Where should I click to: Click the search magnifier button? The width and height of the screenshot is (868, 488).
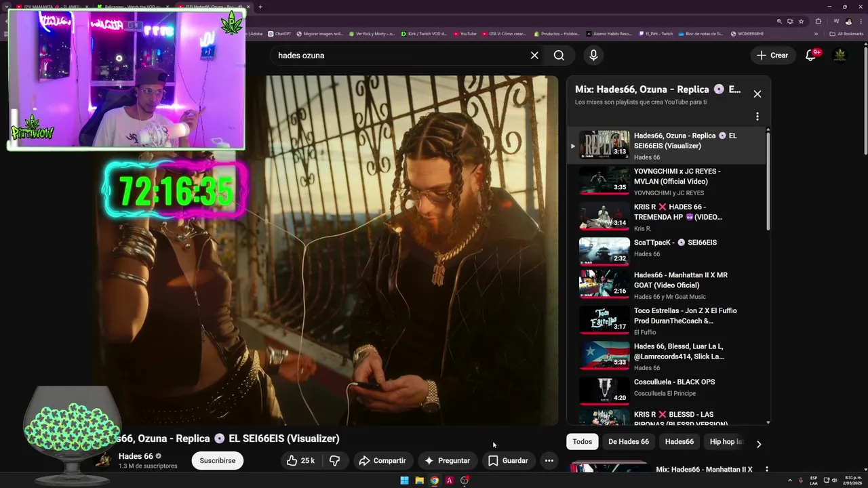click(559, 56)
